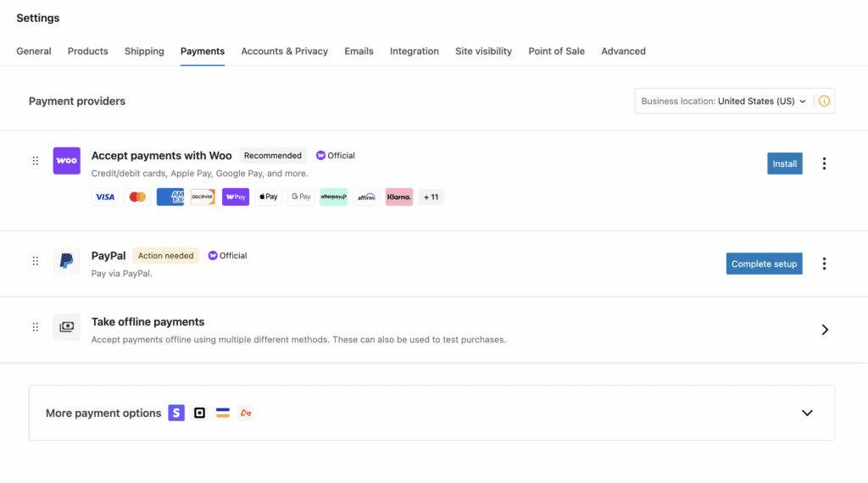Viewport: 868px width, 483px height.
Task: Switch to the Products tab
Action: (x=88, y=51)
